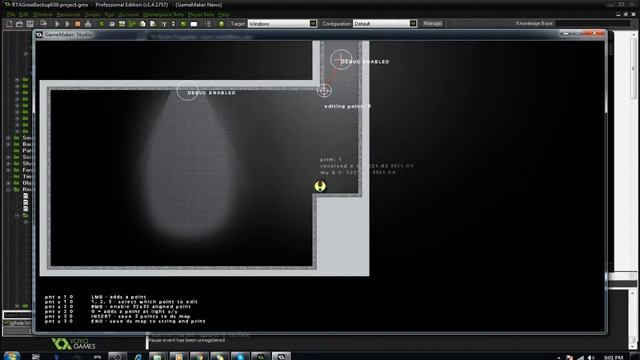Open the Resources menu
Screen dimensions: 640x360
pos(69,14)
